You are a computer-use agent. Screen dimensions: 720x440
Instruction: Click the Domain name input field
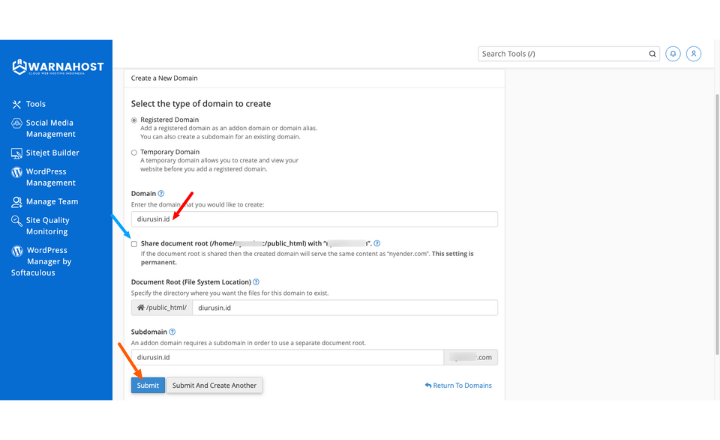click(x=314, y=219)
